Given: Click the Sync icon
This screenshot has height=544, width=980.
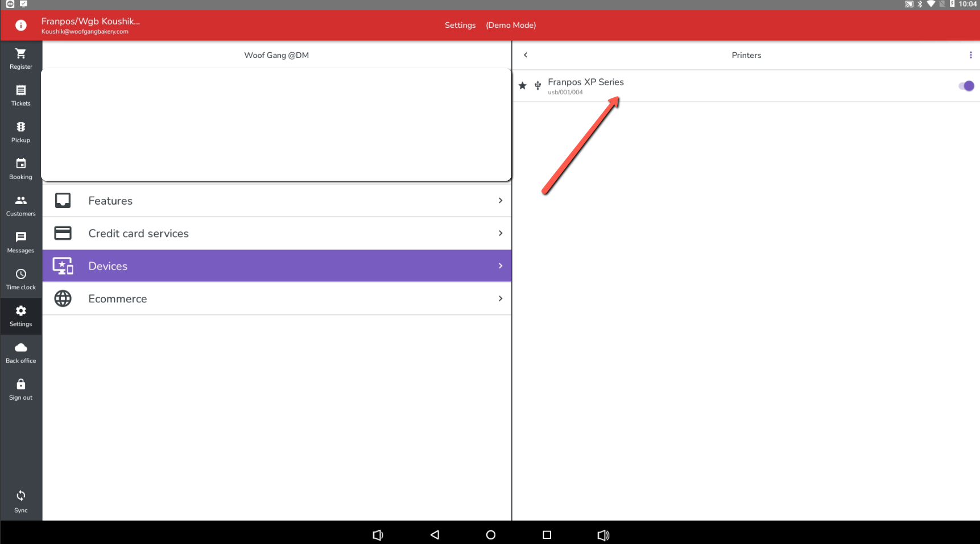Looking at the screenshot, I should click(21, 496).
